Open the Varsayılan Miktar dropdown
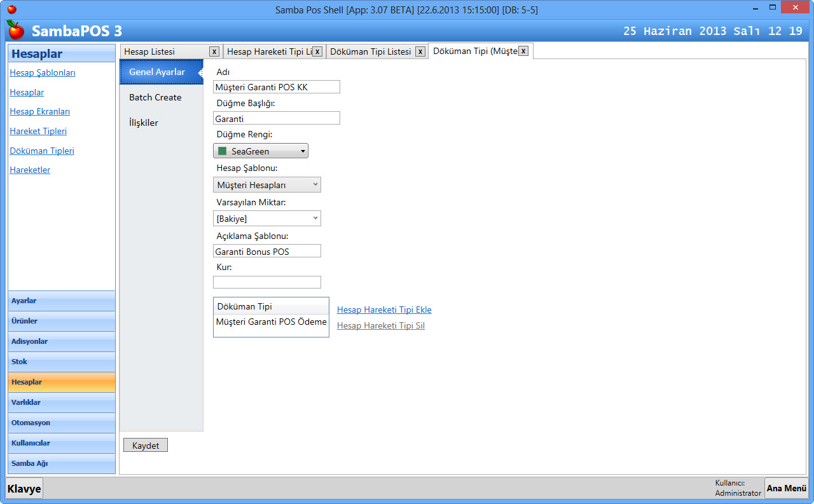 coord(267,219)
